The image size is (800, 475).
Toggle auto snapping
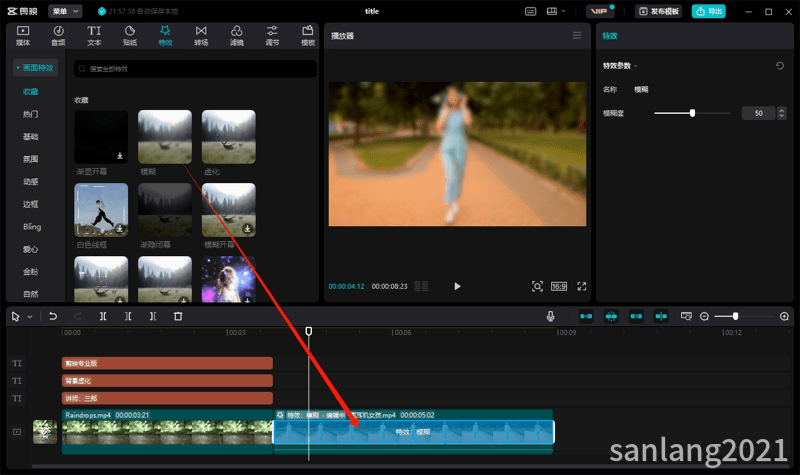tap(611, 316)
